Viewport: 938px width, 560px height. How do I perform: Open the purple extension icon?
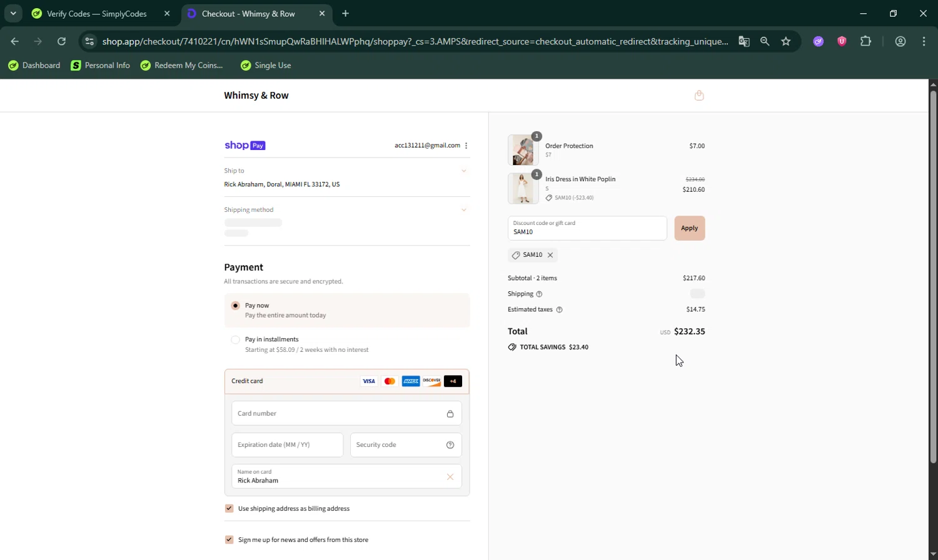point(818,41)
